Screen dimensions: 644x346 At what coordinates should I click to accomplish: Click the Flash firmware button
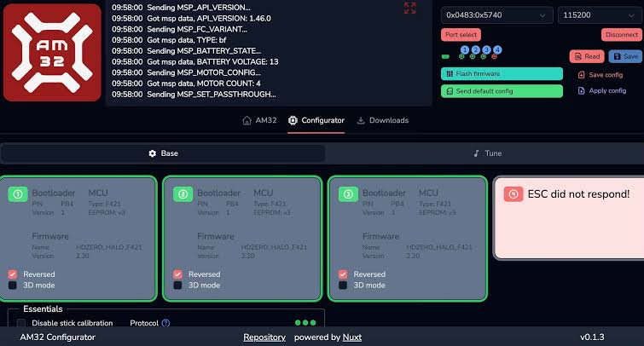tap(502, 74)
